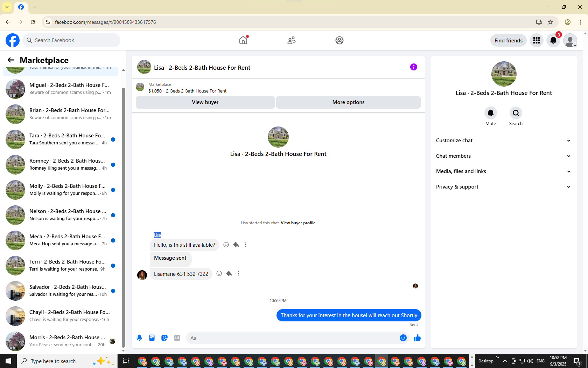Open the Groups icon in top navigation
Image resolution: width=588 pixels, height=368 pixels.
[339, 40]
